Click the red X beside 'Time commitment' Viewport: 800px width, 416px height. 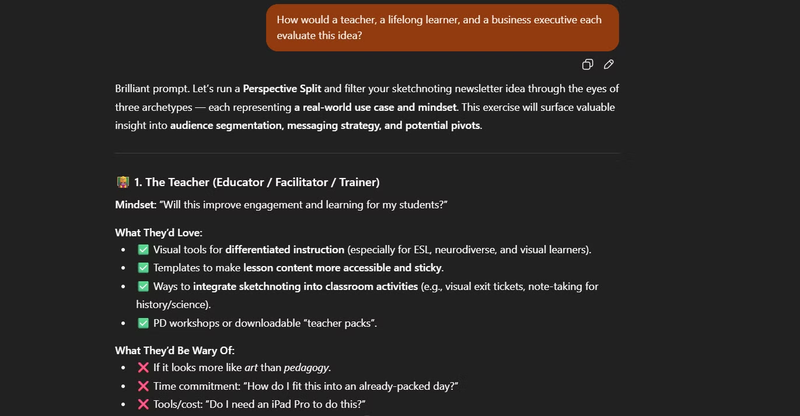coord(143,386)
